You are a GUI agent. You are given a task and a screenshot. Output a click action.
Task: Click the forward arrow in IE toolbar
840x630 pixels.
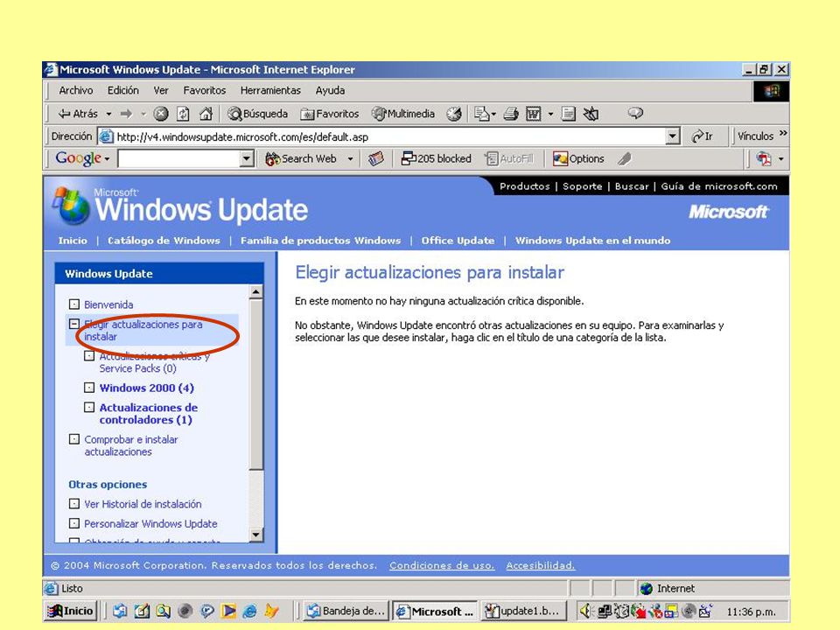tap(126, 114)
